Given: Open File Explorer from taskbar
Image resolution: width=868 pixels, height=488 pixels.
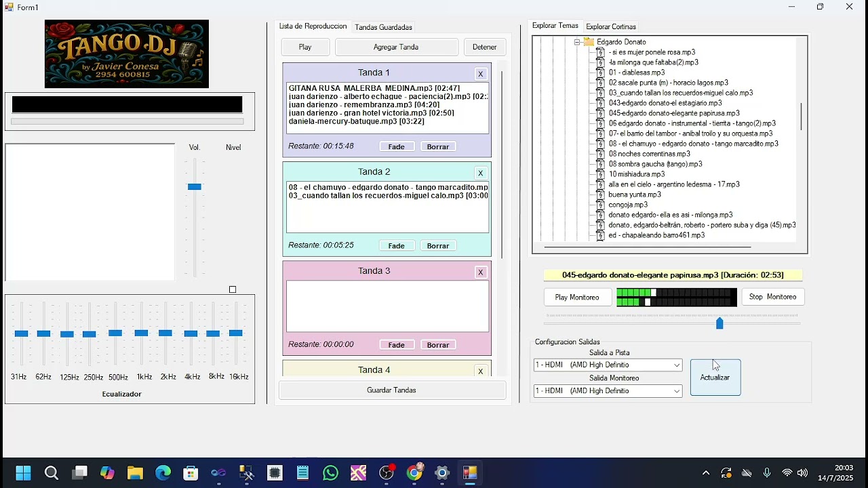Looking at the screenshot, I should [x=135, y=473].
